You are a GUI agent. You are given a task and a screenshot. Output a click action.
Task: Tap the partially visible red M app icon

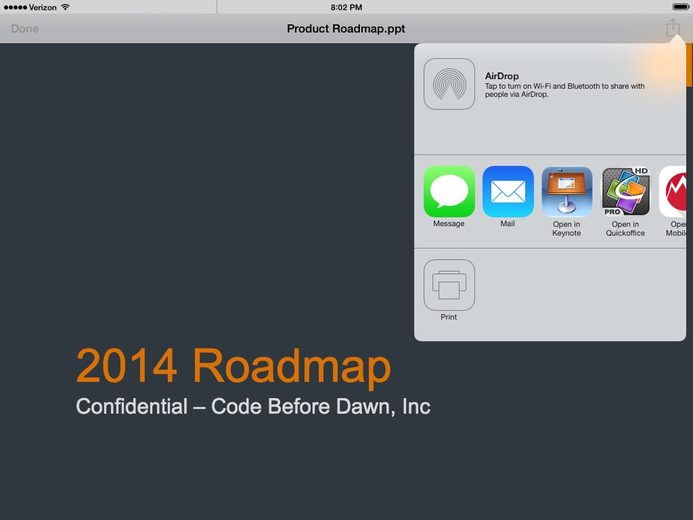click(x=673, y=191)
